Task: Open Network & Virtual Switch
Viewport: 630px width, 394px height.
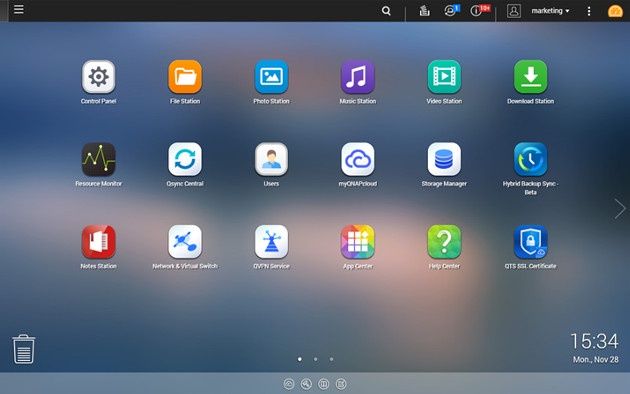Action: 185,241
